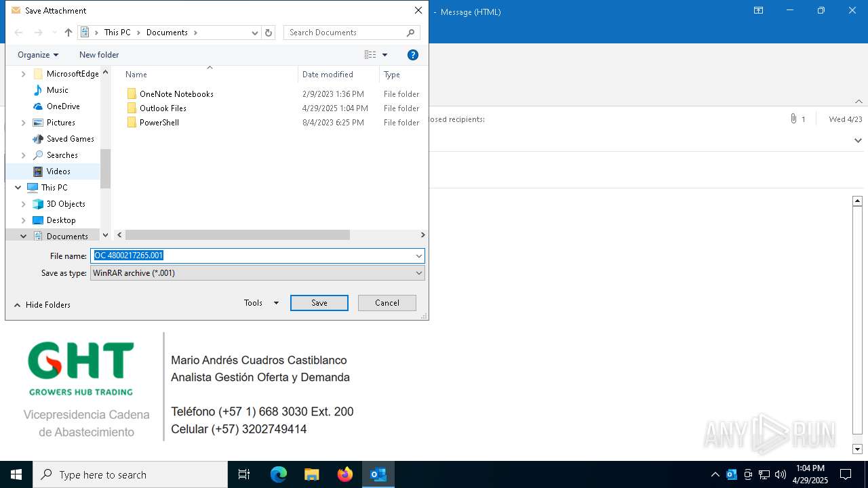868x488 pixels.
Task: Open the Help question mark icon
Action: point(412,55)
